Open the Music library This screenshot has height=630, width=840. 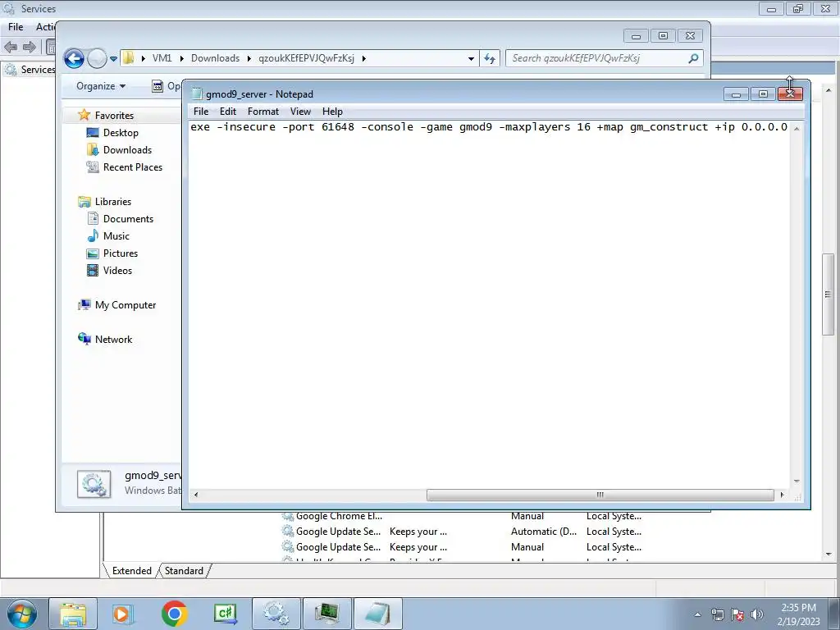click(x=116, y=236)
